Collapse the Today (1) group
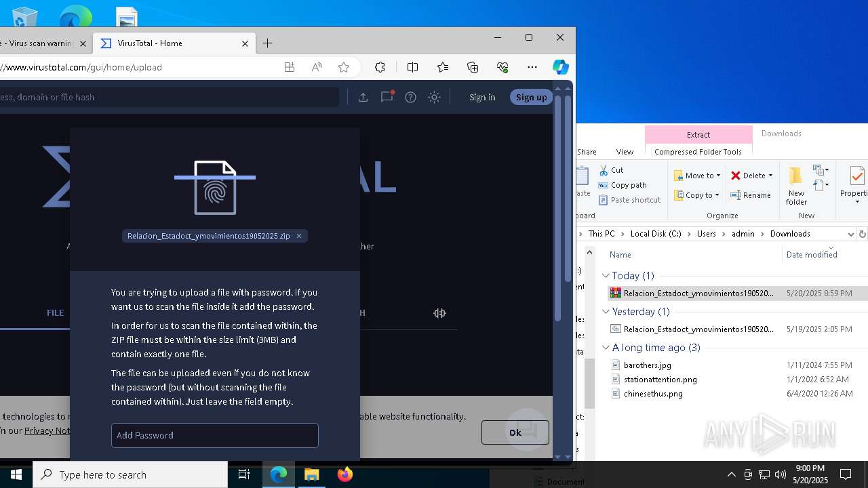This screenshot has width=868, height=488. (x=606, y=276)
